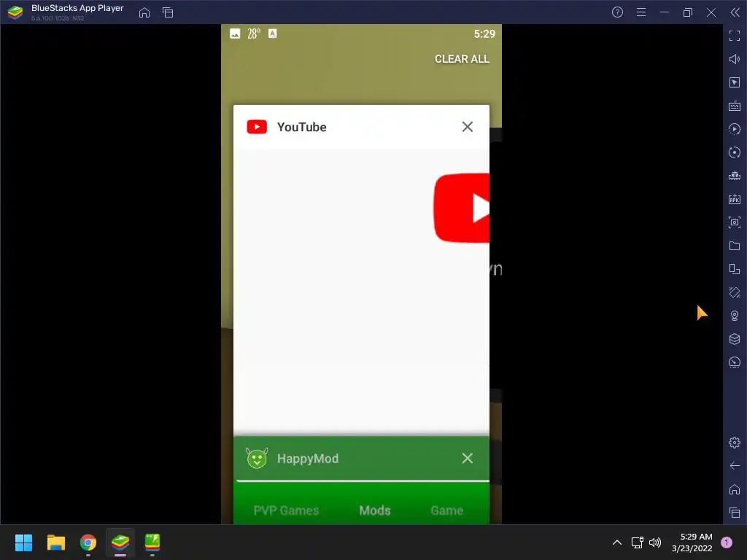Open multi-instance icon in title bar
This screenshot has width=747, height=560.
168,12
